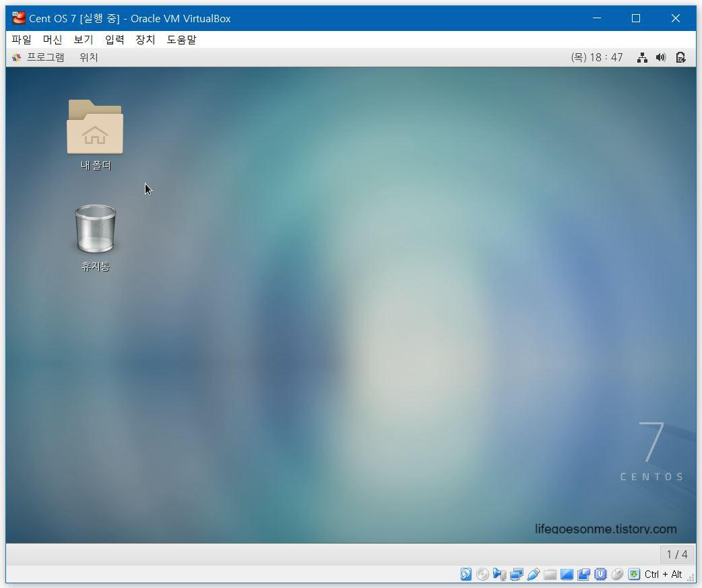Minimize the VirtualBox window
Image resolution: width=702 pixels, height=588 pixels.
coord(597,18)
